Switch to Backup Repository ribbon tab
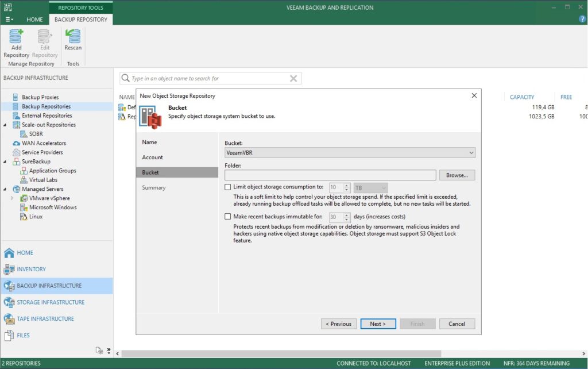The image size is (588, 369). tap(81, 20)
